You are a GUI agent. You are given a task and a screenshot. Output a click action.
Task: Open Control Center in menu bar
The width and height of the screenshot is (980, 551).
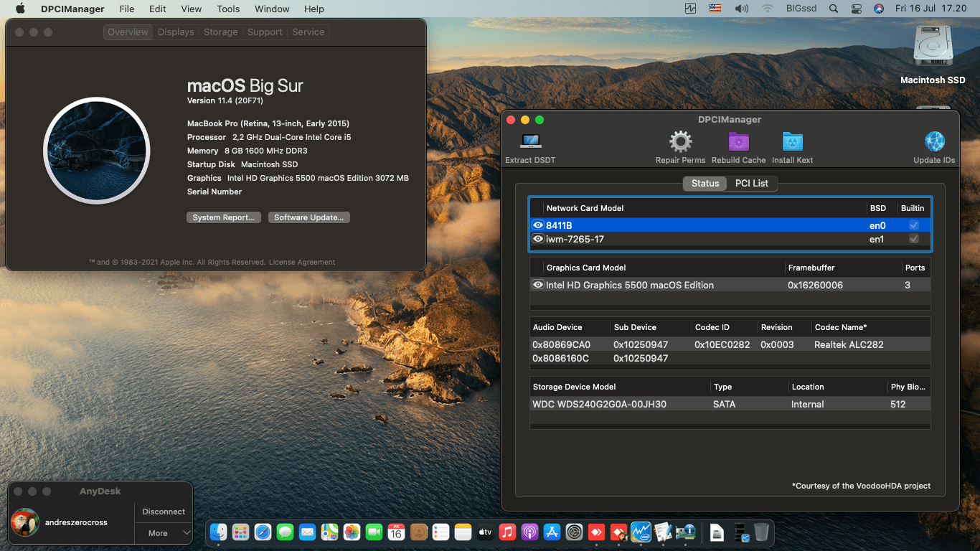(x=856, y=9)
